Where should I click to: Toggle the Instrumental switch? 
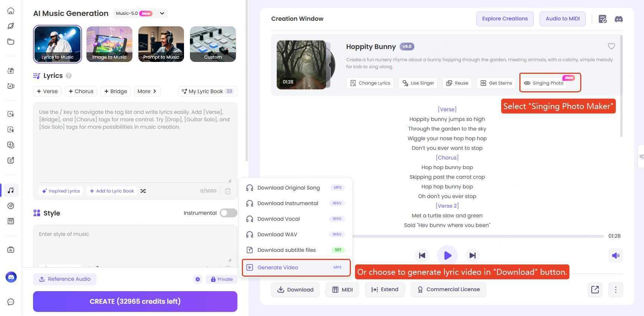(x=228, y=213)
